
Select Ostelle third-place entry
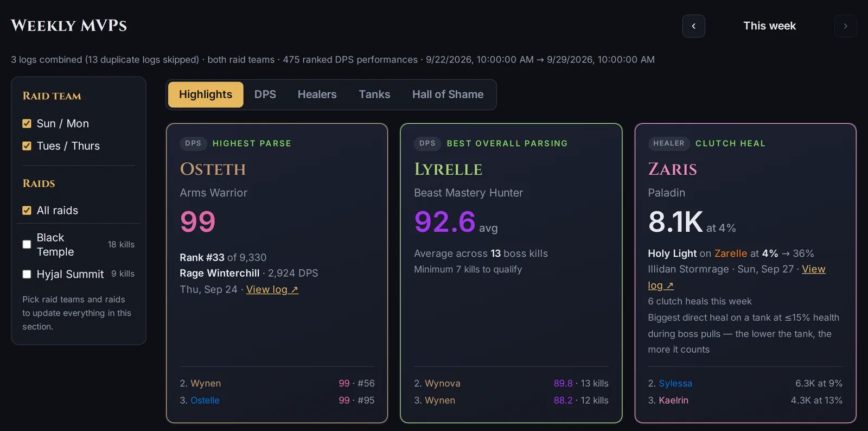pos(205,400)
